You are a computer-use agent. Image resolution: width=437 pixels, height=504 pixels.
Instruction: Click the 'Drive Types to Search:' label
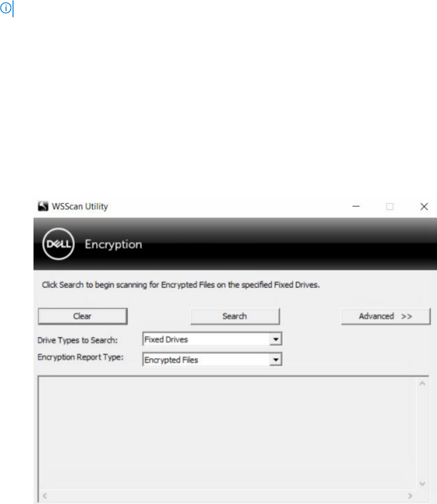tap(77, 340)
